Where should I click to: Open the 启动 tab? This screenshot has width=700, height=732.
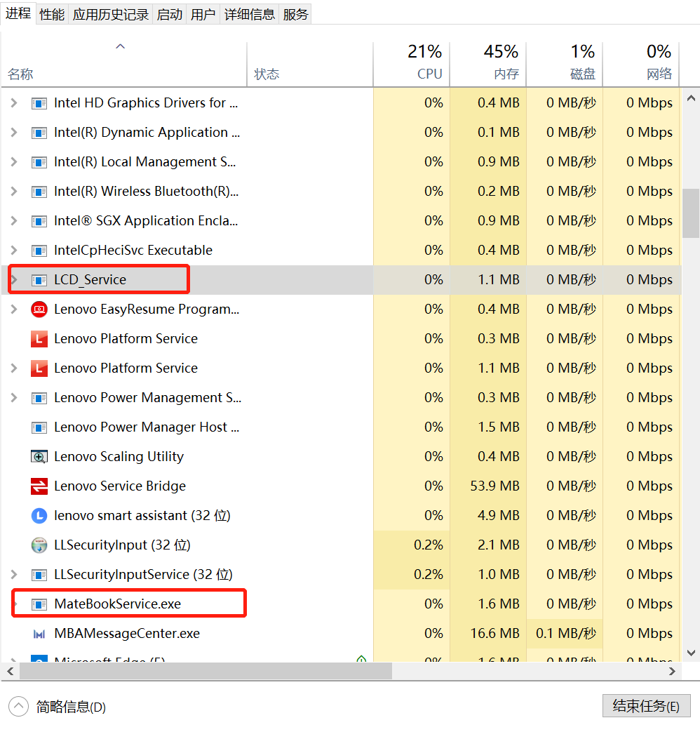coord(169,15)
